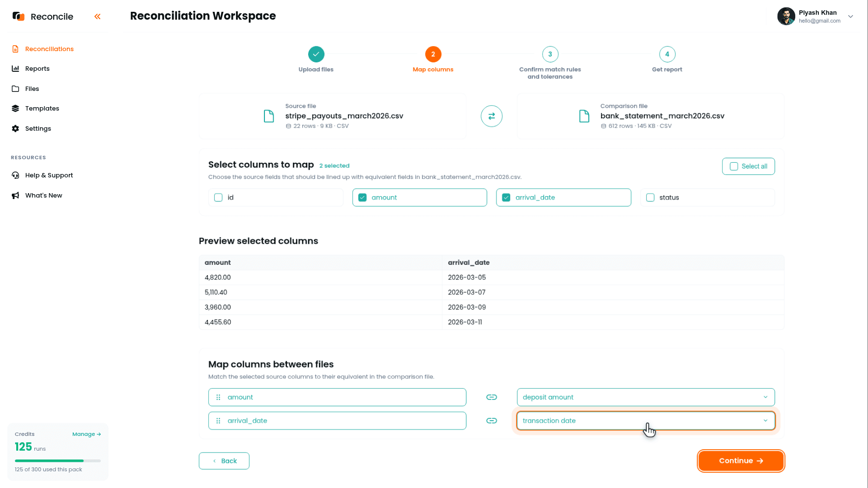868x488 pixels.
Task: Click Piyash Khan's profile avatar
Action: coord(786,16)
